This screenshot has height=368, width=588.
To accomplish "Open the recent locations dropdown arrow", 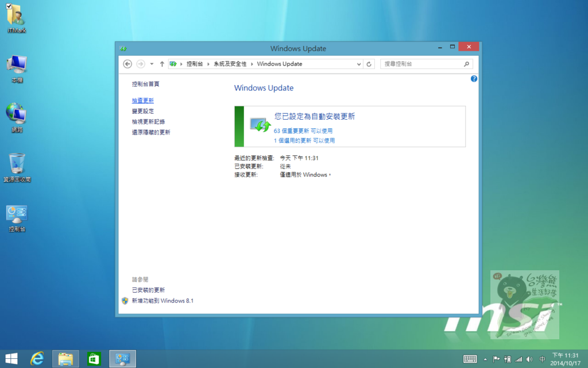I will coord(152,64).
